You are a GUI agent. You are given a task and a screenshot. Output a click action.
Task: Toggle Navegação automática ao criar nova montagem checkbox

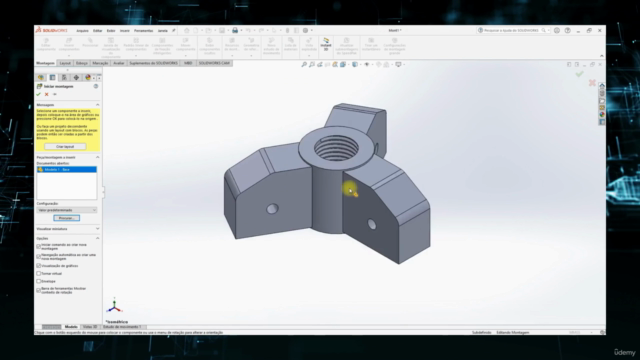(39, 257)
